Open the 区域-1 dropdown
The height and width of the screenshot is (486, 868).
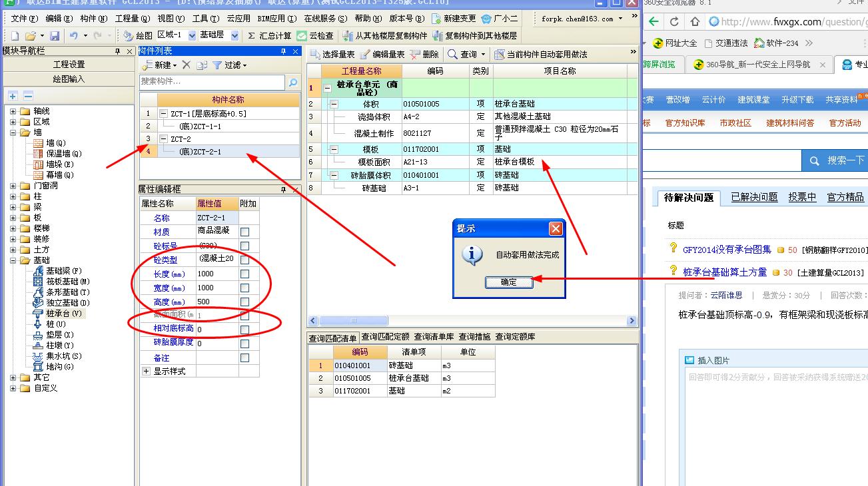click(192, 35)
